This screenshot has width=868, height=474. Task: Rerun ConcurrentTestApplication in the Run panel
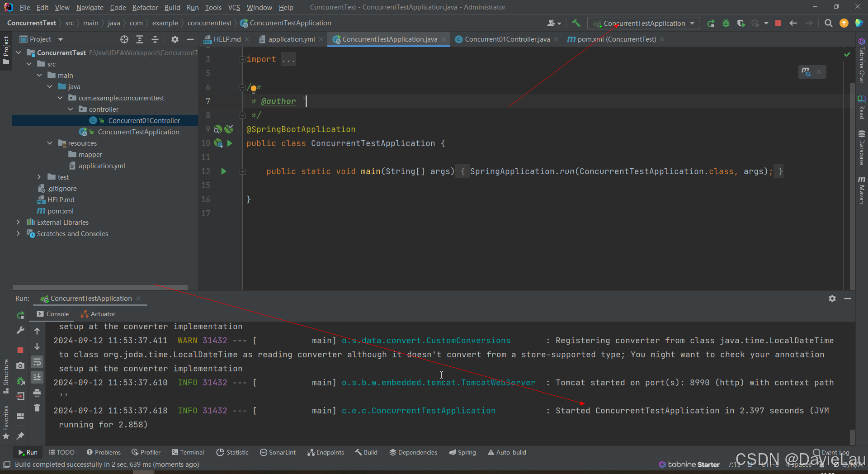(x=20, y=315)
